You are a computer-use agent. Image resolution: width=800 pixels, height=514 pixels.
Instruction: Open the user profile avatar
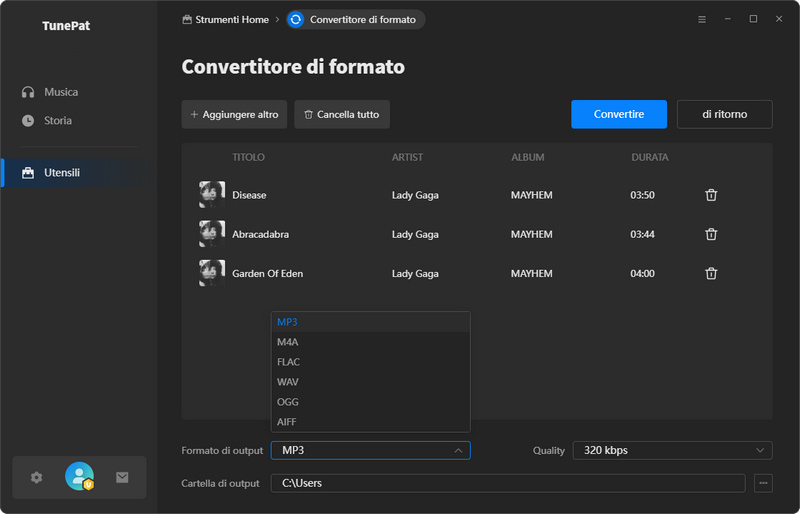80,476
